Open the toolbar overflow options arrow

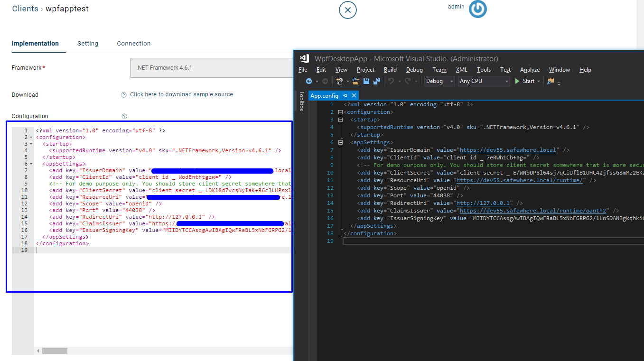coord(559,83)
